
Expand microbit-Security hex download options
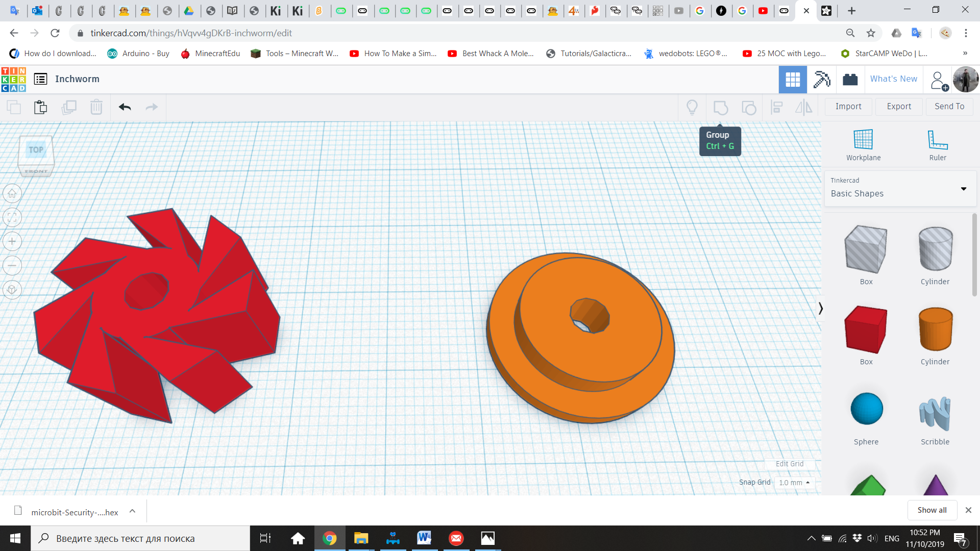click(x=132, y=511)
